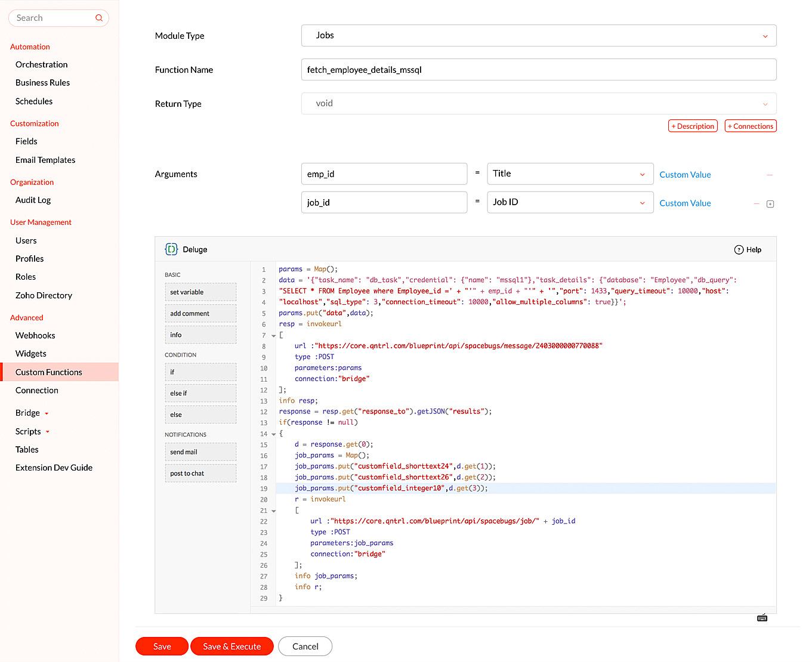This screenshot has height=662, width=812.
Task: Click the 'info job_params;' code line
Action: 326,576
